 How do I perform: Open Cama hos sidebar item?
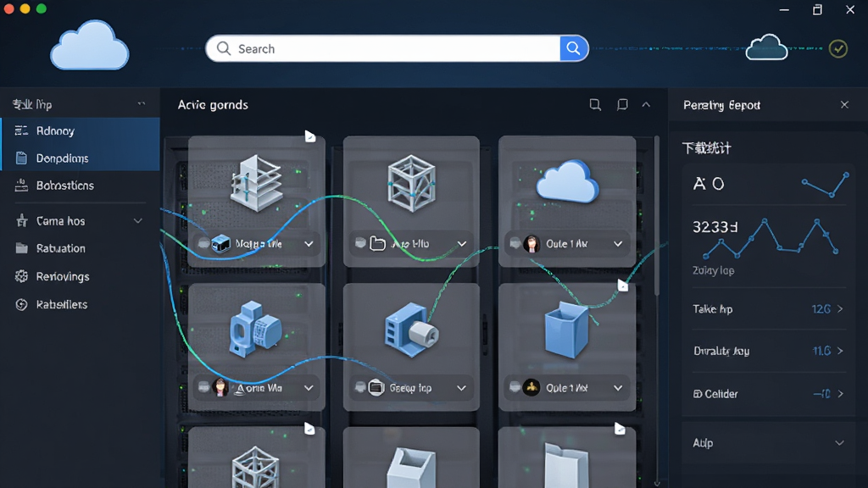[81, 221]
